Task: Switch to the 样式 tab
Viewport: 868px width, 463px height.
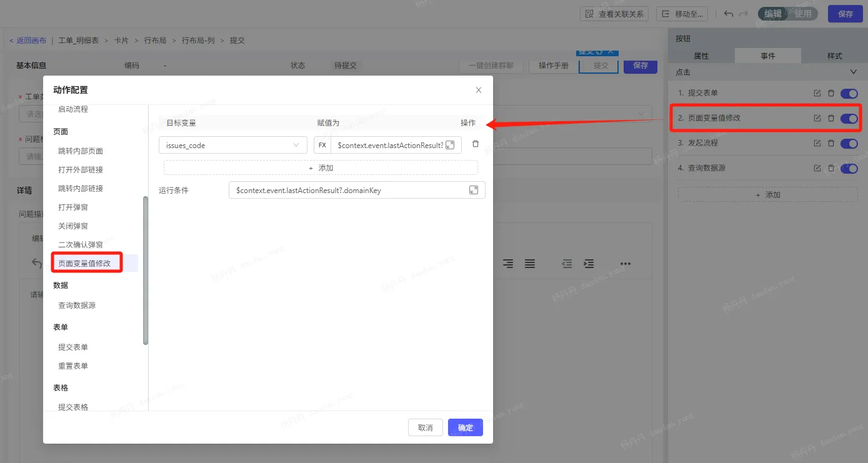Action: coord(834,56)
